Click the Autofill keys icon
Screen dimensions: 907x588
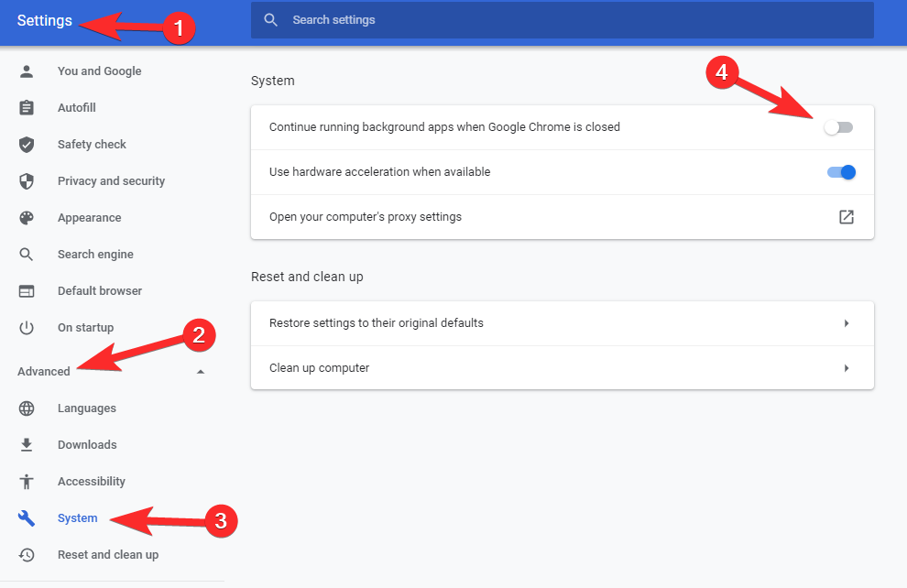(27, 107)
